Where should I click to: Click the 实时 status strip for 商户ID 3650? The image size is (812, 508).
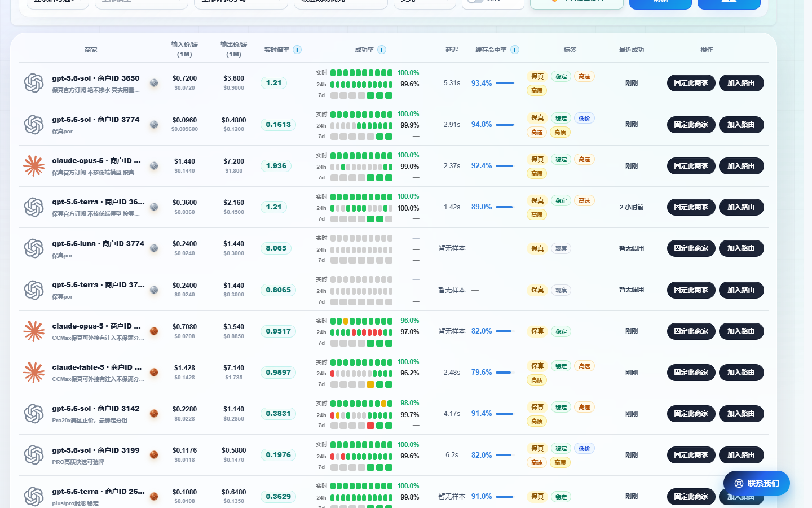tap(361, 73)
